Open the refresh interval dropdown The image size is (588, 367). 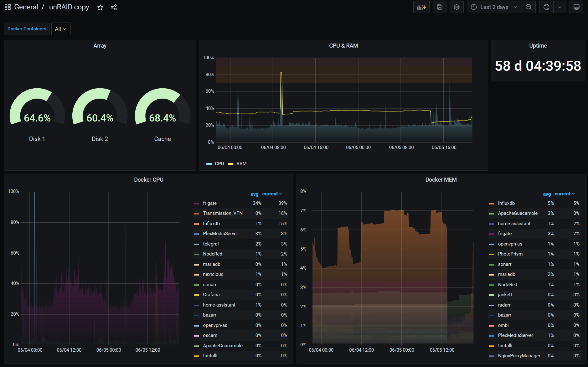click(560, 7)
